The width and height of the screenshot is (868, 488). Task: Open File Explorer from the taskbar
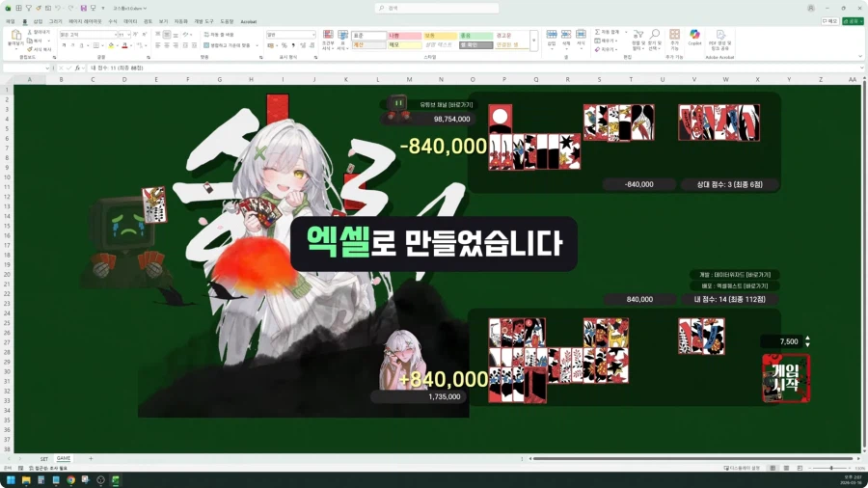click(26, 480)
